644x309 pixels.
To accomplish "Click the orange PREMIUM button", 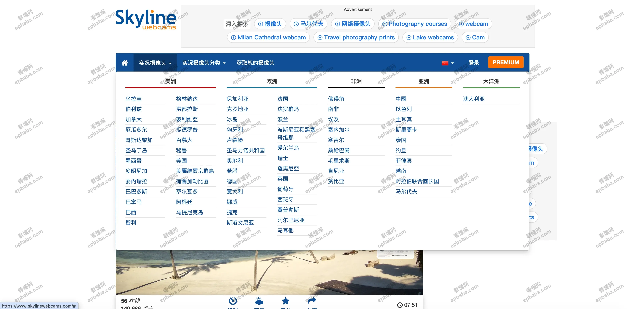I will click(506, 62).
